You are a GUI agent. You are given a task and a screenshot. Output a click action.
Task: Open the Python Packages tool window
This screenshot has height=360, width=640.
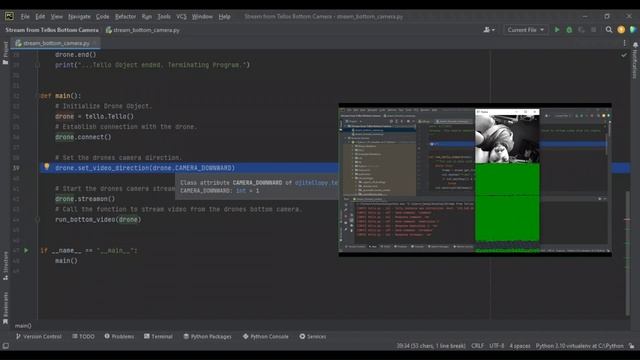(207, 336)
